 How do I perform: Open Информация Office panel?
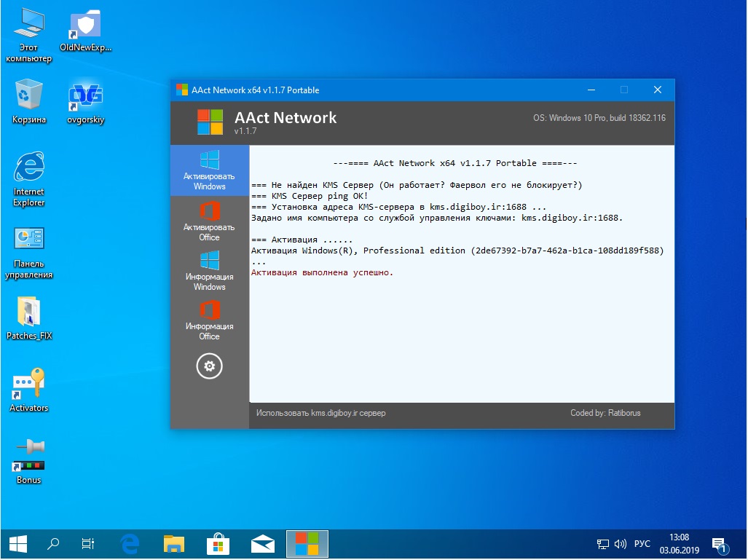point(209,323)
